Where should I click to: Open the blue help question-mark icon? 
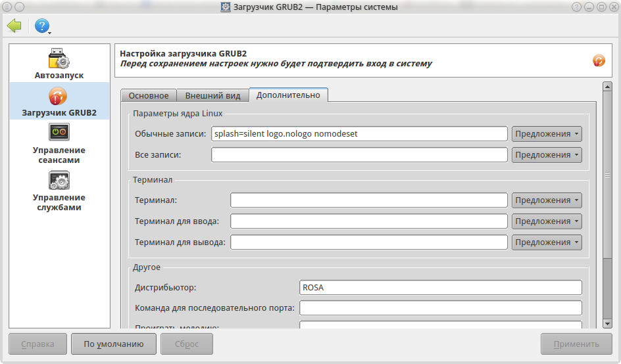(x=42, y=26)
